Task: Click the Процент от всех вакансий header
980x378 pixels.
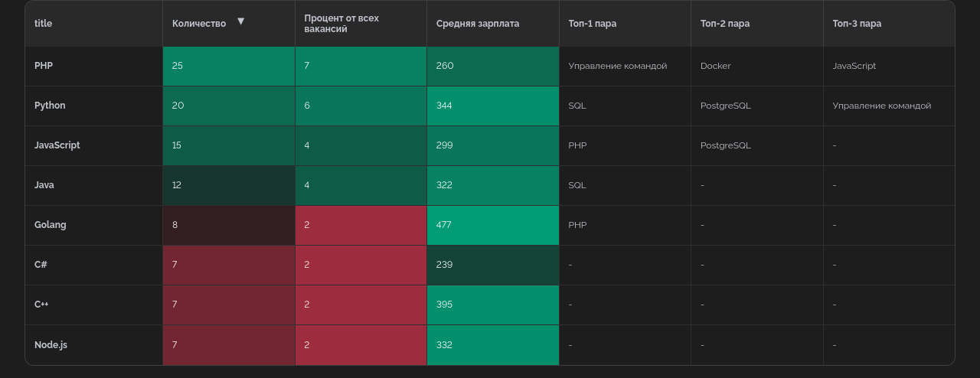Action: [341, 24]
